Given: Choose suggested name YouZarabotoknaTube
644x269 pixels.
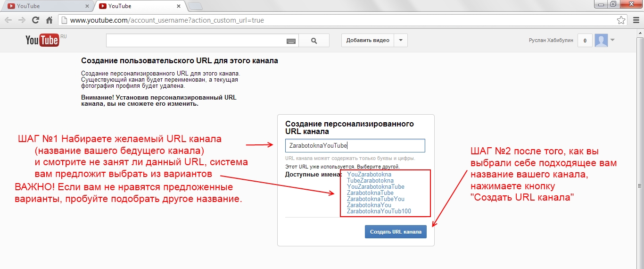Looking at the screenshot, I should 376,187.
